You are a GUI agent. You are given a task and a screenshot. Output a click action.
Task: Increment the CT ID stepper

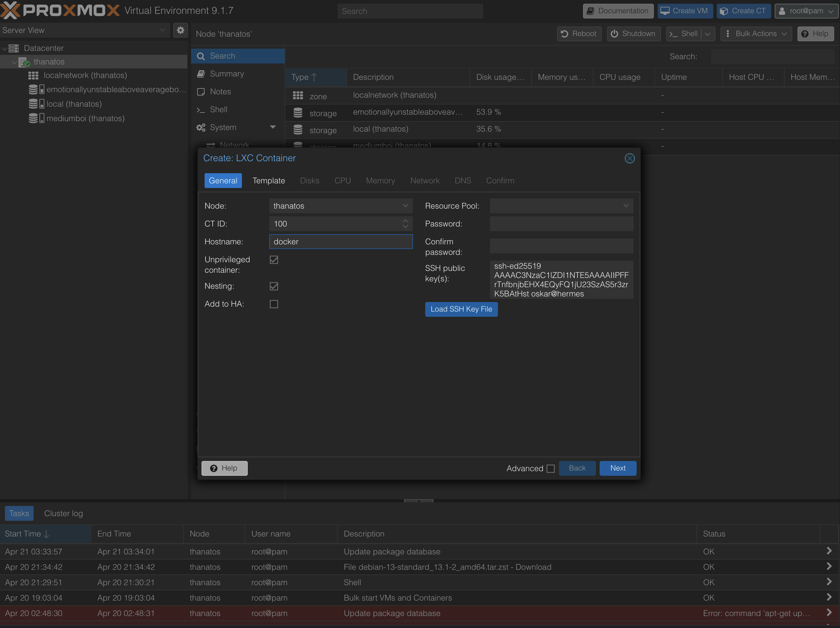405,221
